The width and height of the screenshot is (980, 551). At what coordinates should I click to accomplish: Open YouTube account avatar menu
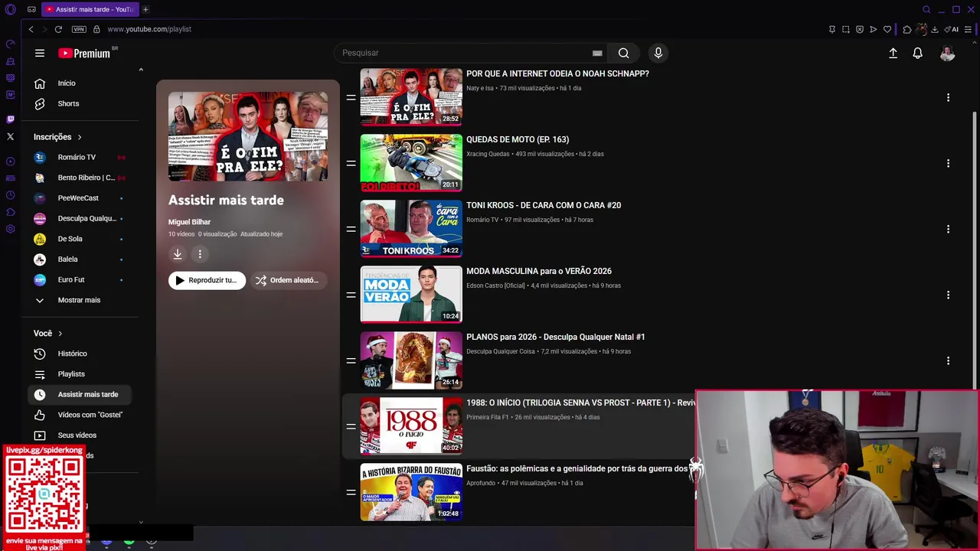coord(947,53)
